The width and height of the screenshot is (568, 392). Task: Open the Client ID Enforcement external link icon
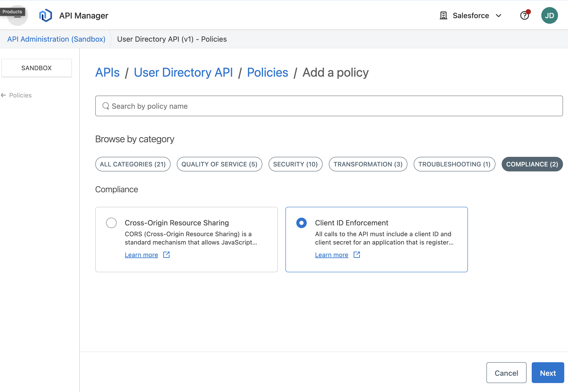[x=357, y=255]
